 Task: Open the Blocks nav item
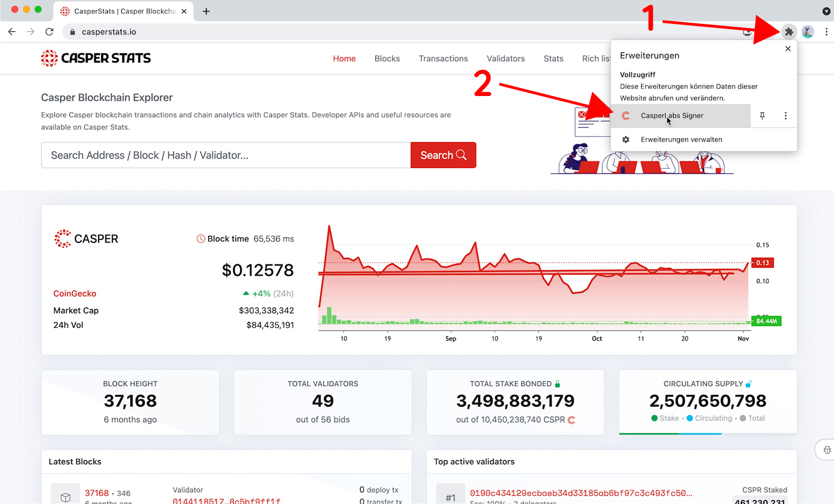point(387,58)
